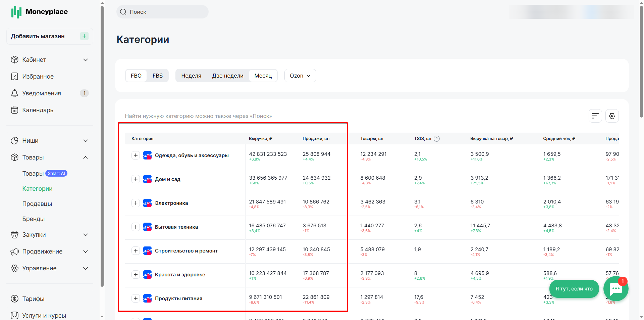Go to Бренды in the sidebar

click(x=34, y=219)
